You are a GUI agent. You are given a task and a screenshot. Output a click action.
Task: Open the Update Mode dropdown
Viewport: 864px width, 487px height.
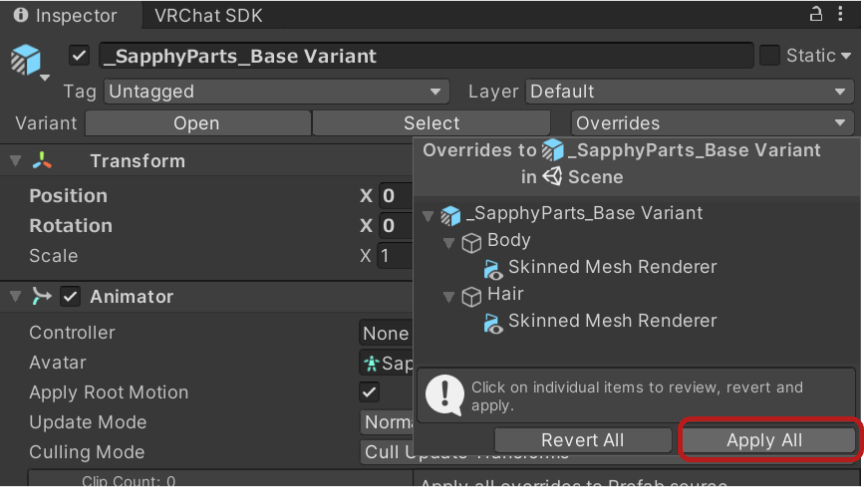386,422
